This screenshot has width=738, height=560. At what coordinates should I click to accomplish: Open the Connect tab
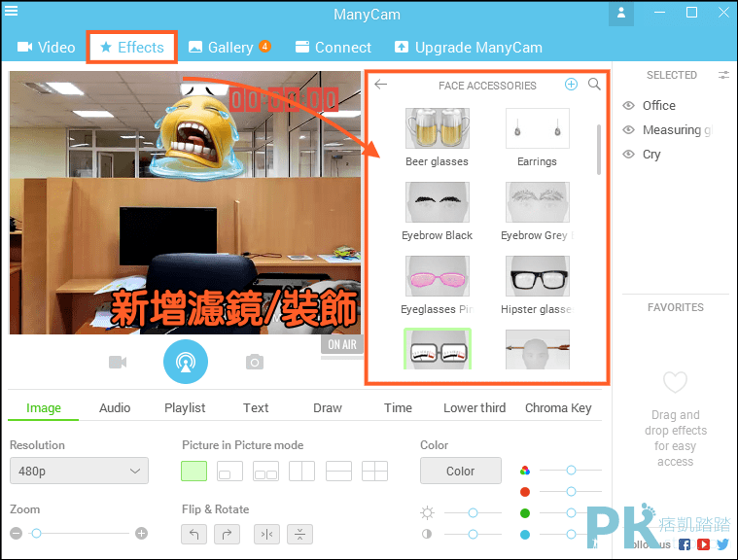[334, 47]
